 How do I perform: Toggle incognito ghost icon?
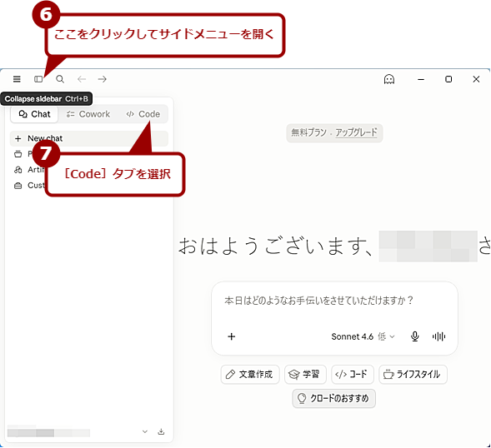[389, 79]
